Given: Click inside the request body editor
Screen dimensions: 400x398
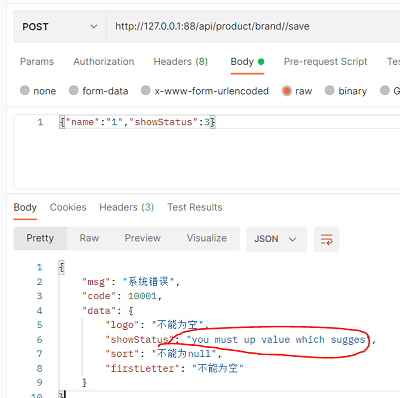Looking at the screenshot, I should 207,152.
